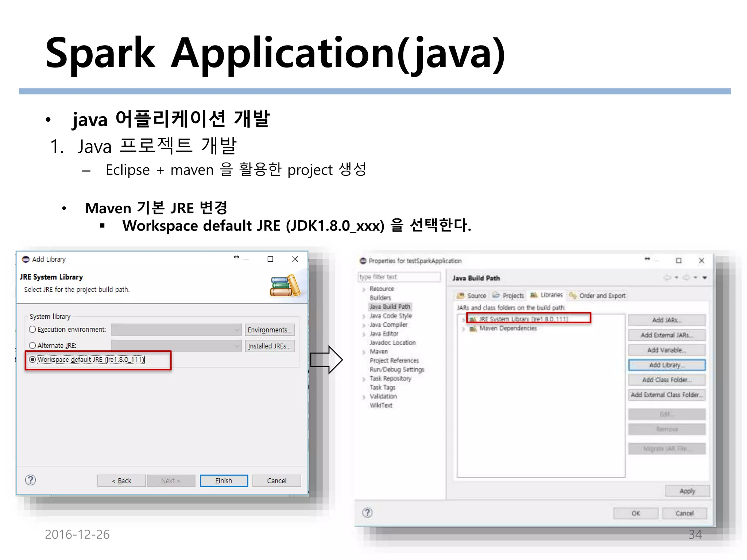
Task: Switch to the Libraries tab
Action: tap(546, 295)
